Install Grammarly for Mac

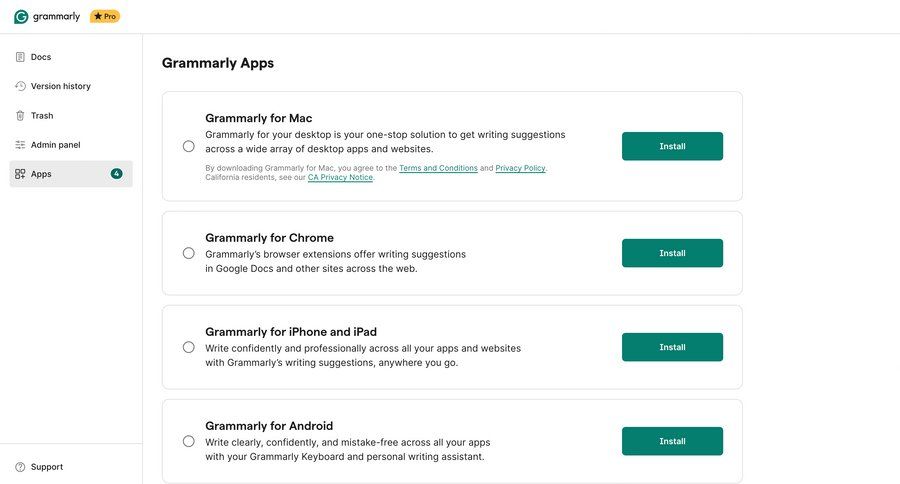[672, 146]
